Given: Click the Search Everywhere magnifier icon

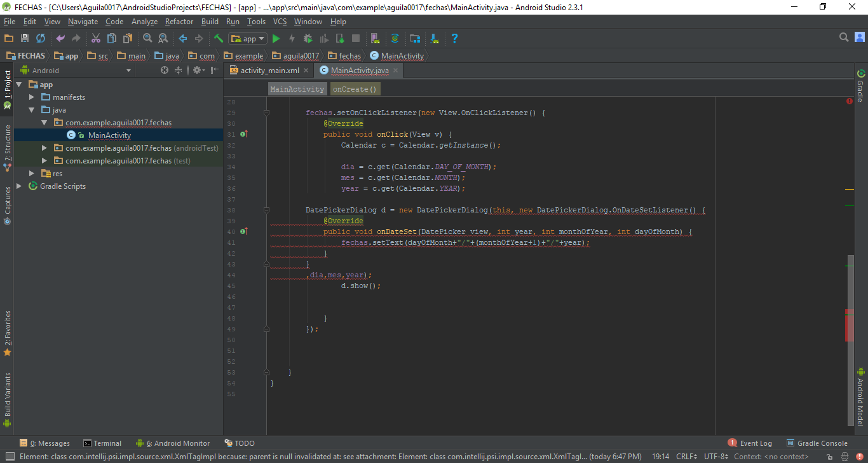Looking at the screenshot, I should [x=844, y=38].
